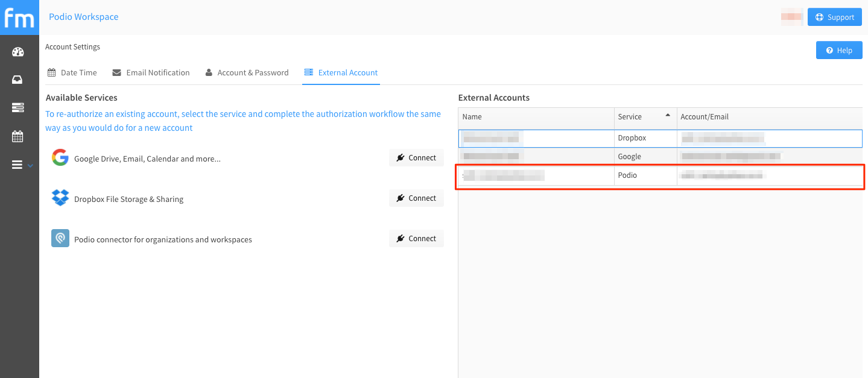Image resolution: width=868 pixels, height=378 pixels.
Task: Open the server stack sidebar icon
Action: (x=17, y=108)
